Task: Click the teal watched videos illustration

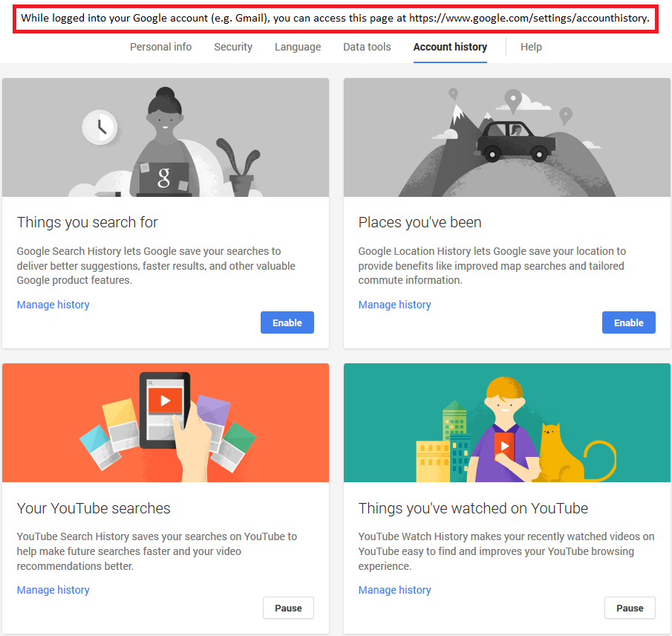Action: pos(507,423)
